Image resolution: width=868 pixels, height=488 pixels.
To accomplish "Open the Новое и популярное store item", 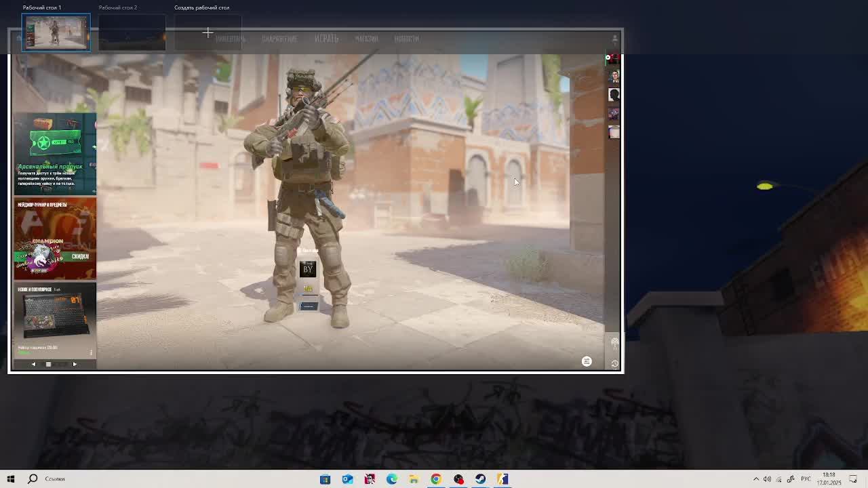I will pyautogui.click(x=55, y=320).
